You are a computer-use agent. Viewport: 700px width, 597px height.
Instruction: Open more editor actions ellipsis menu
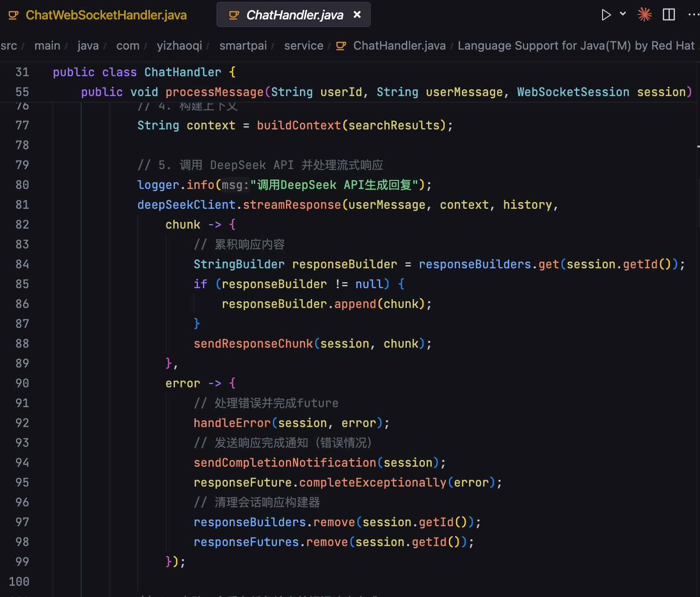pos(694,15)
